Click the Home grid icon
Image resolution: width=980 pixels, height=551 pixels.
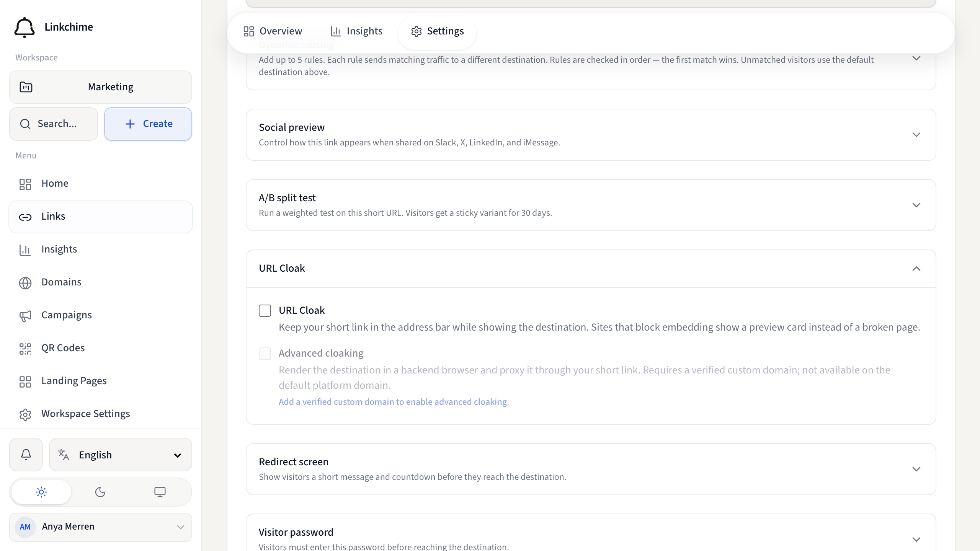(x=25, y=184)
